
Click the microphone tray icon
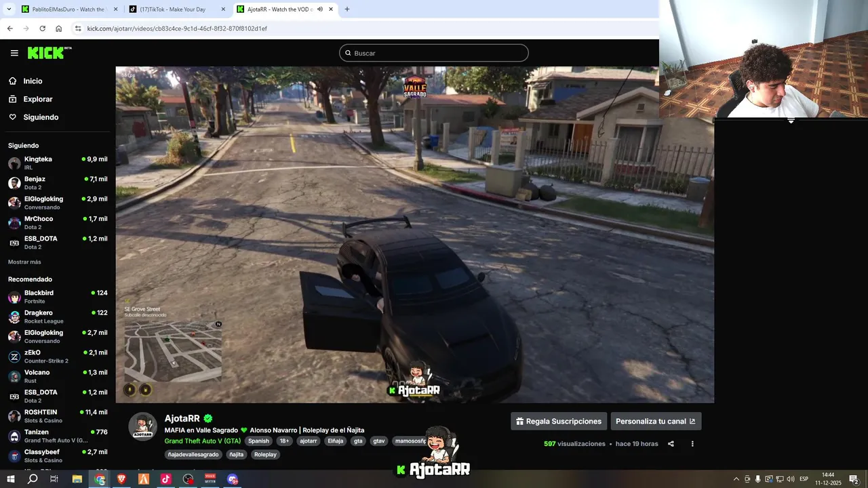pos(758,479)
